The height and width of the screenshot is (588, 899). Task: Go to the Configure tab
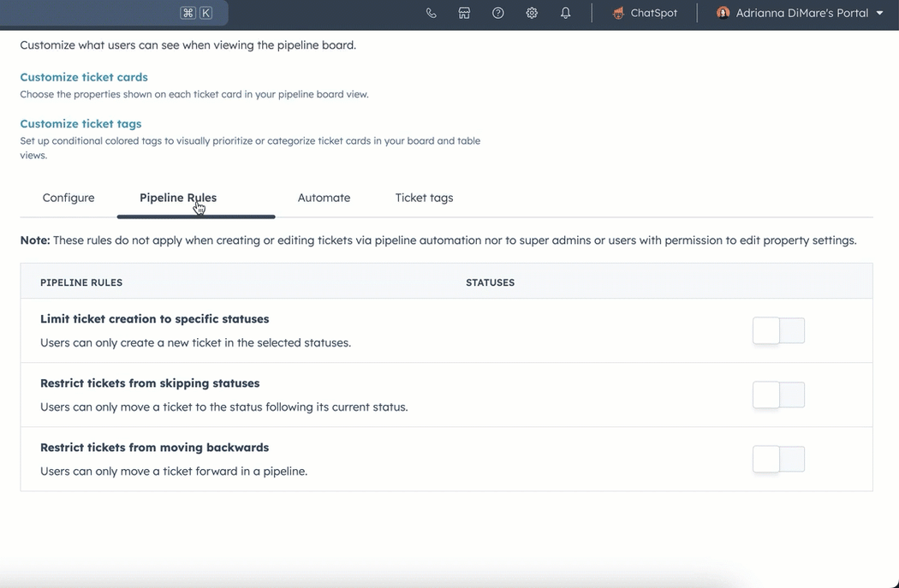pyautogui.click(x=68, y=198)
